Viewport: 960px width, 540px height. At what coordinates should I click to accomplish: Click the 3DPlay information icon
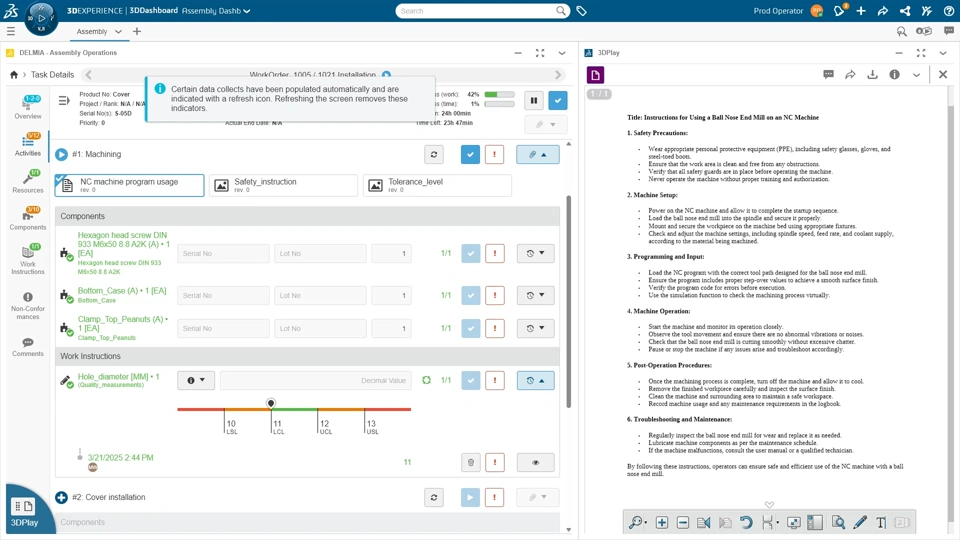[x=894, y=75]
